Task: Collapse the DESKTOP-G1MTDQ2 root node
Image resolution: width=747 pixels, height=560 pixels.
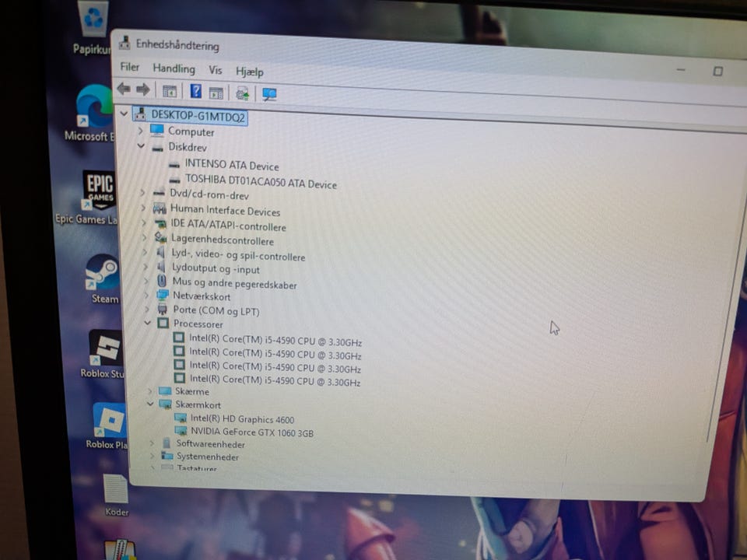Action: (x=124, y=114)
